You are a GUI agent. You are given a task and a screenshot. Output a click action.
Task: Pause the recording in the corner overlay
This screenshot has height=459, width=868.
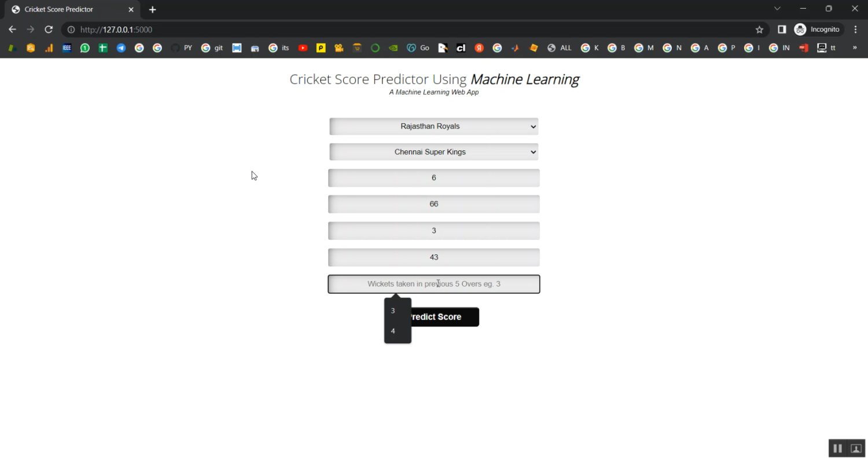point(837,449)
